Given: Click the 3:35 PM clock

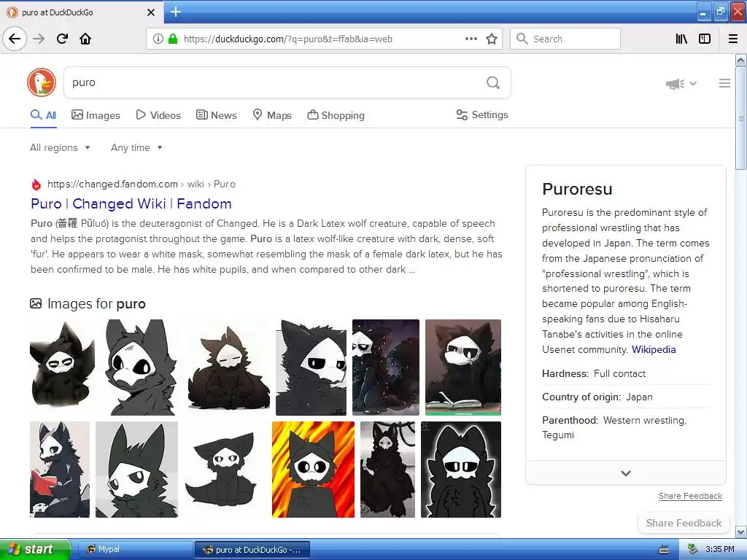Looking at the screenshot, I should click(720, 549).
